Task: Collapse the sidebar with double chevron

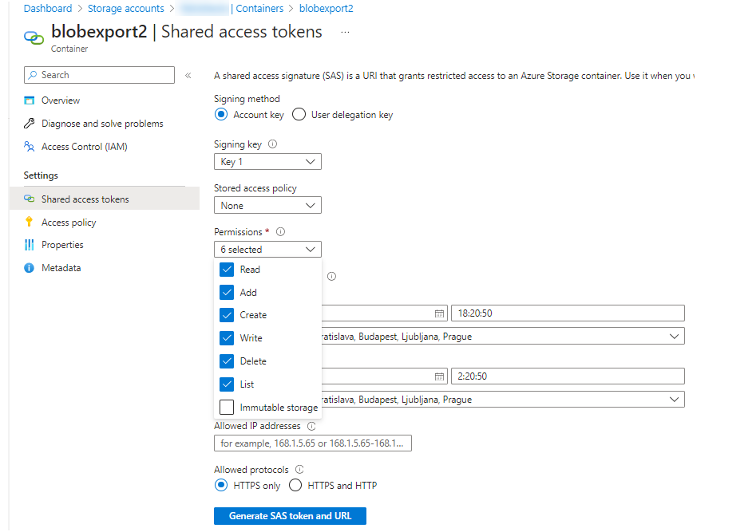Action: (188, 75)
